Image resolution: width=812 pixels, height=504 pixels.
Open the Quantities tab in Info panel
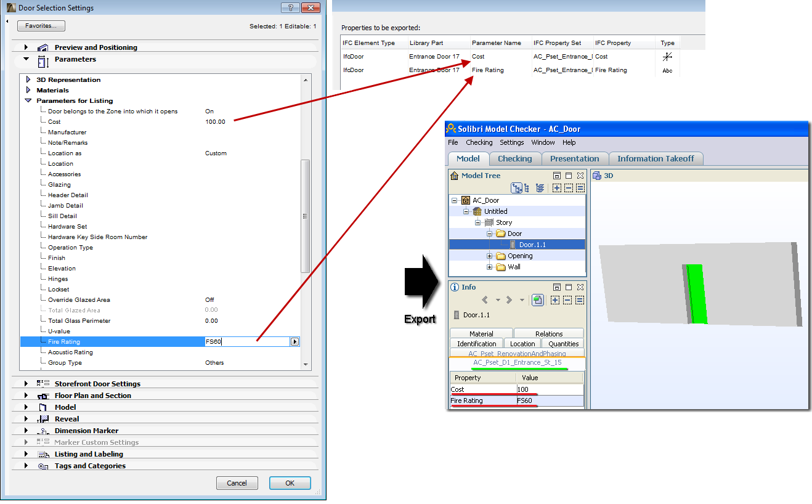click(564, 343)
